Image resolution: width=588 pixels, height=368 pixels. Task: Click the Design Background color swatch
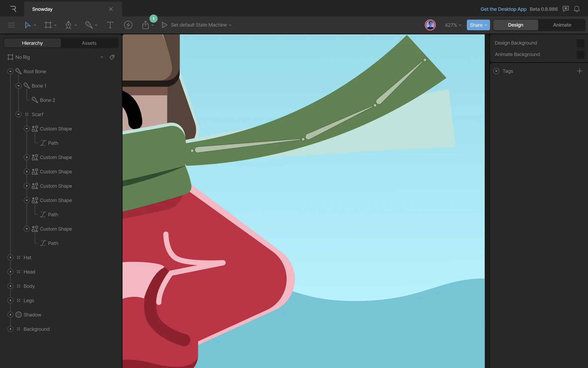(580, 43)
